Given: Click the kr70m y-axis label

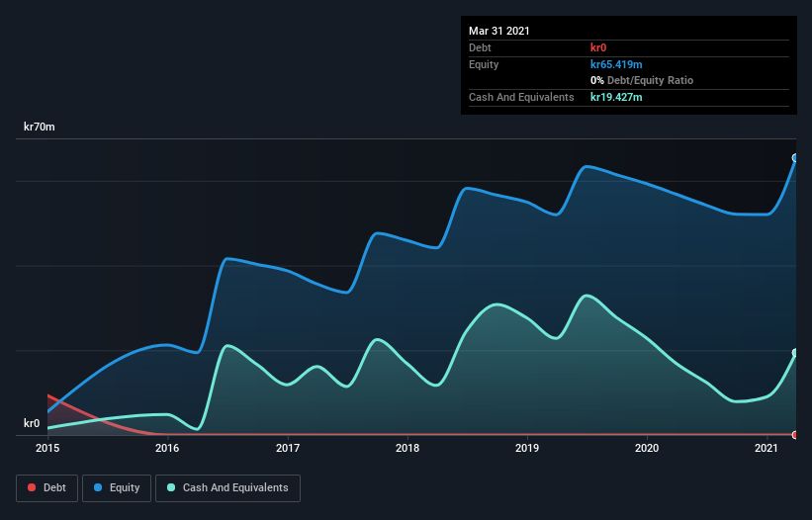Looking at the screenshot, I should (x=40, y=127).
